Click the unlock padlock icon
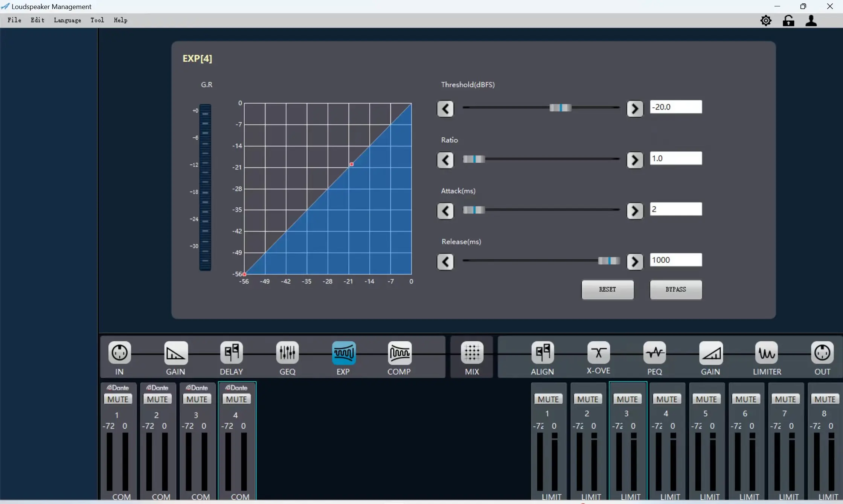The width and height of the screenshot is (843, 504). coord(788,20)
